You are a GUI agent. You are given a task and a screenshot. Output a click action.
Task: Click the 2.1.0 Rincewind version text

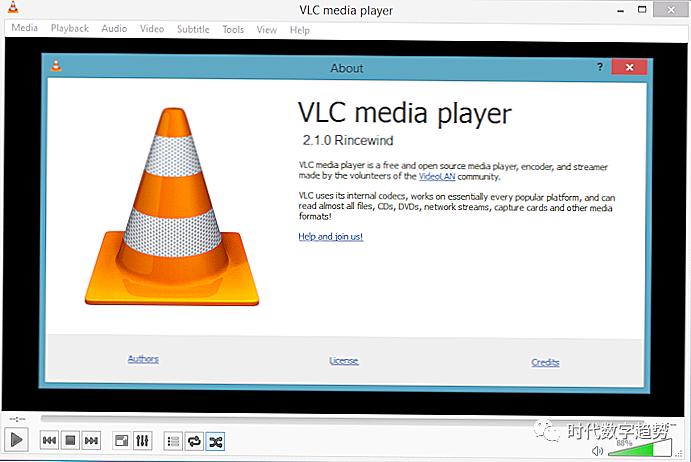tap(348, 140)
